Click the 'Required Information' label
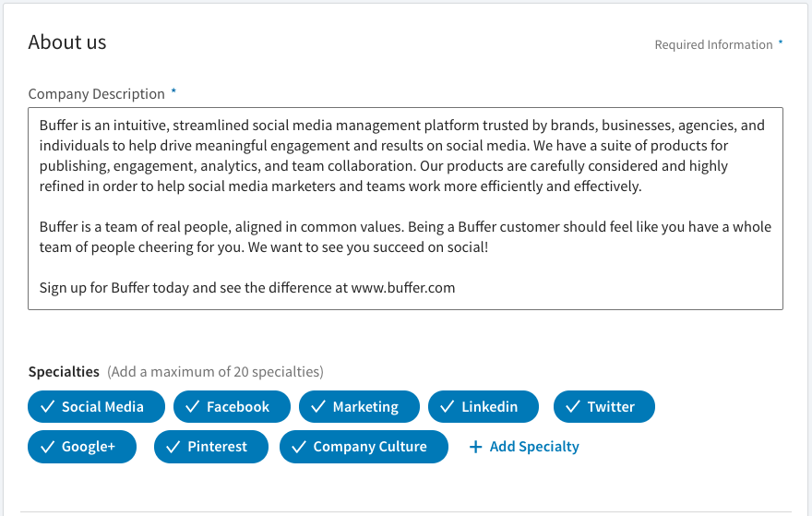The image size is (812, 516). pos(713,44)
